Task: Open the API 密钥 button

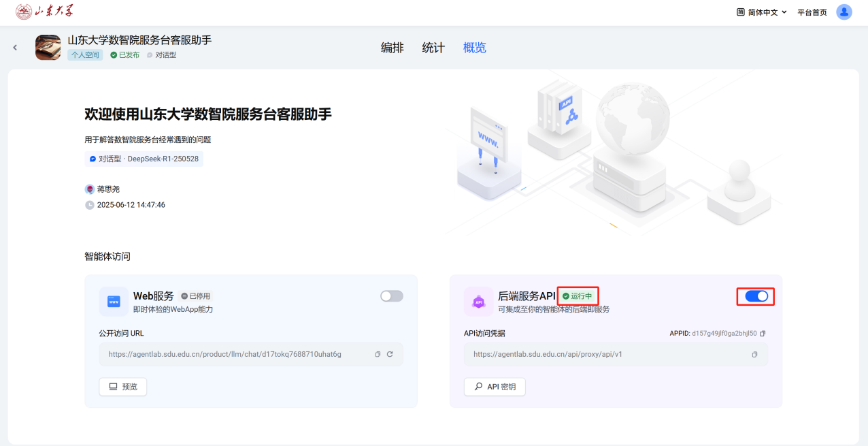Action: 495,387
